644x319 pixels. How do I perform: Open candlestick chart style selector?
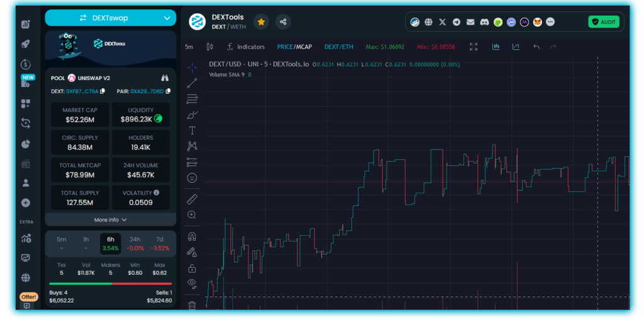coord(210,47)
